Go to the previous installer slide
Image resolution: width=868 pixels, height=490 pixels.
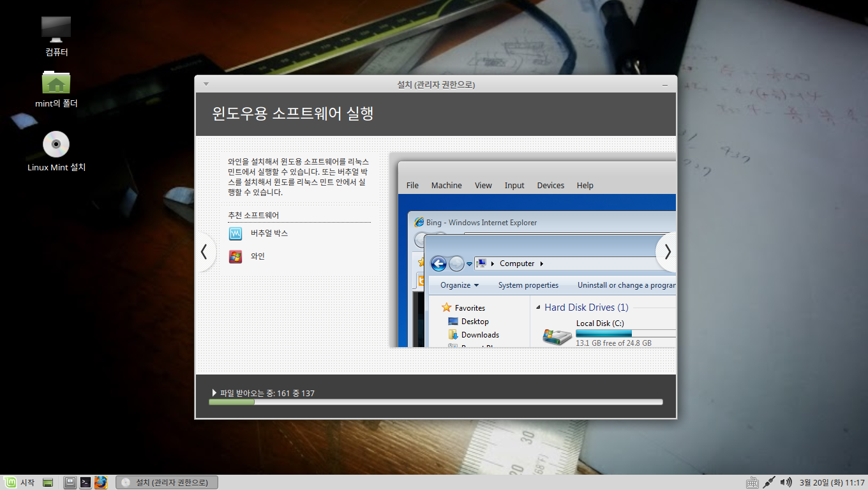pyautogui.click(x=204, y=252)
